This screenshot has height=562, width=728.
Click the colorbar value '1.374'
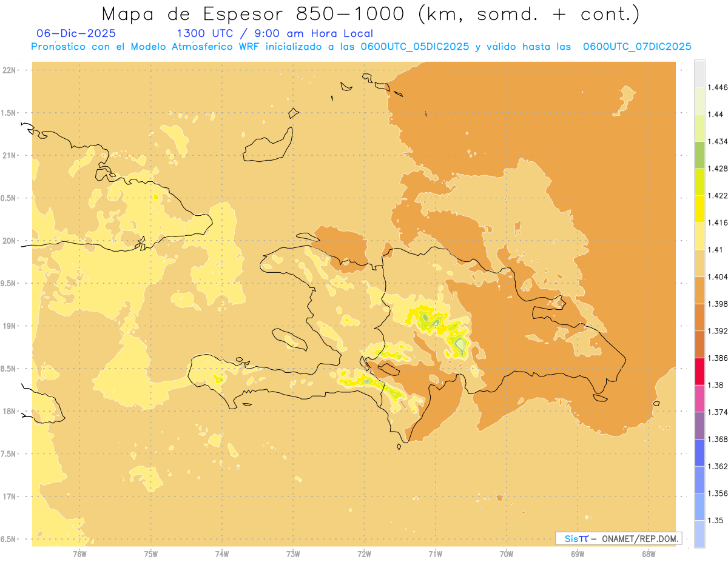(x=718, y=412)
